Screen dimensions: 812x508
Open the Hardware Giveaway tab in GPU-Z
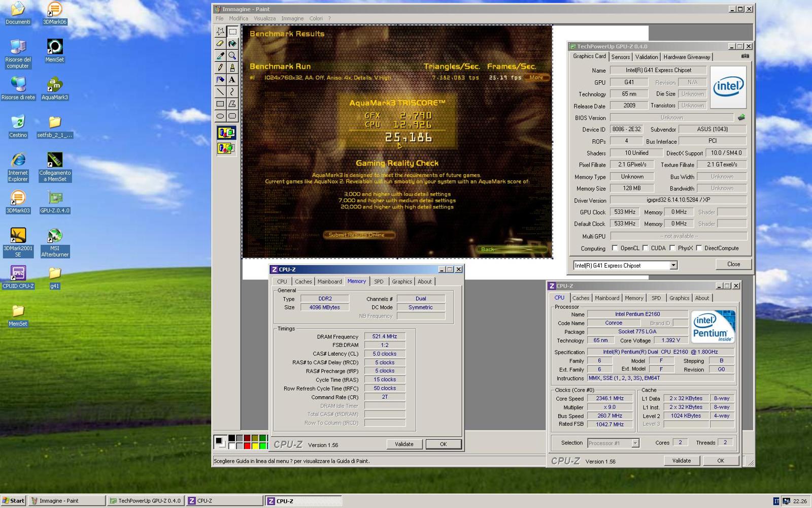(x=687, y=57)
